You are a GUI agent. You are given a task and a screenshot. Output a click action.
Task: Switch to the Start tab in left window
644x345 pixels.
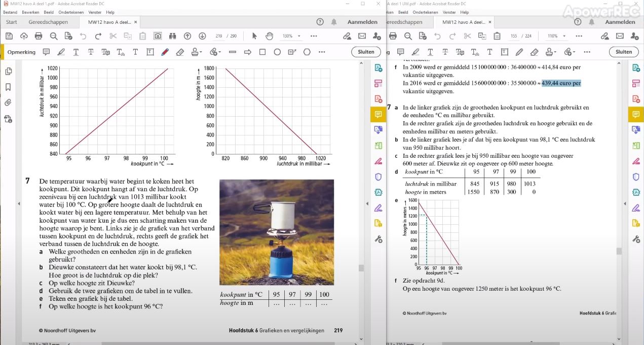pyautogui.click(x=11, y=22)
